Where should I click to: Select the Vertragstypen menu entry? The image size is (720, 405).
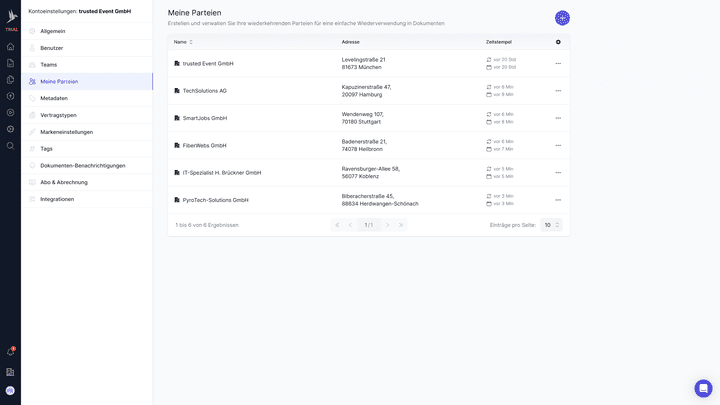tap(58, 115)
